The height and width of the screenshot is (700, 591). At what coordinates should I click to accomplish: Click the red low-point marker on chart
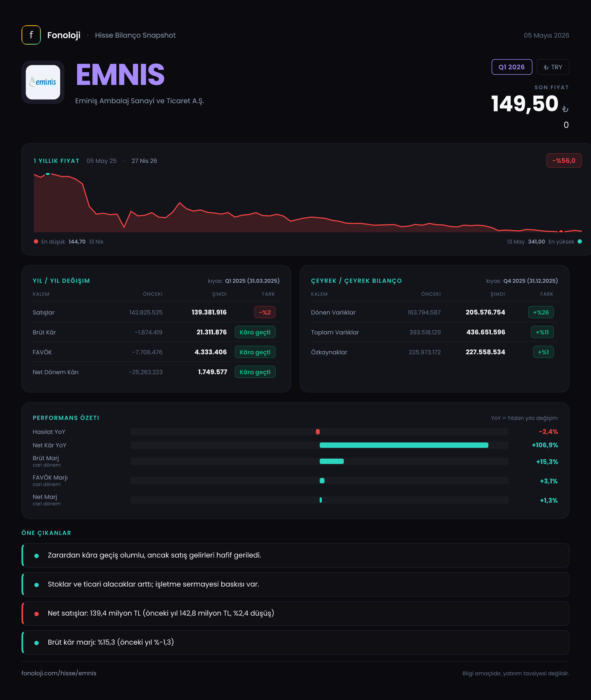click(x=561, y=231)
